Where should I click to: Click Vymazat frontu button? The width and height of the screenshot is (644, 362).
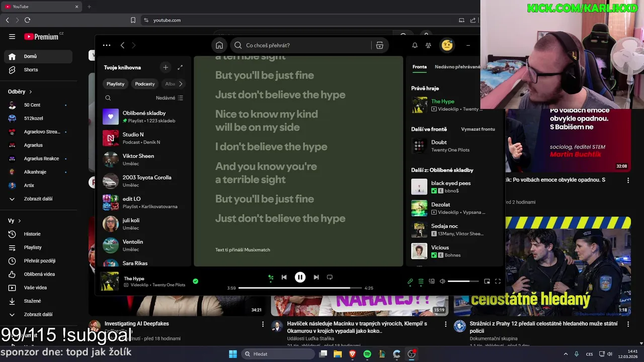tap(478, 129)
